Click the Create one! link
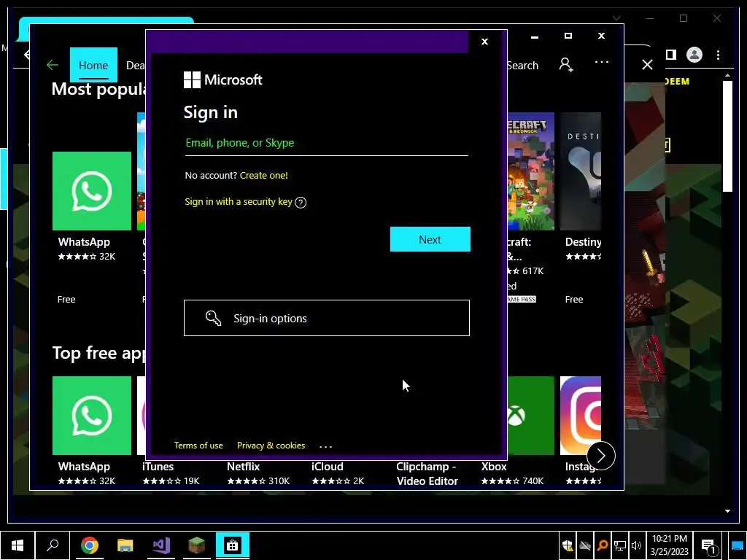Viewport: 747px width, 560px height. [264, 175]
